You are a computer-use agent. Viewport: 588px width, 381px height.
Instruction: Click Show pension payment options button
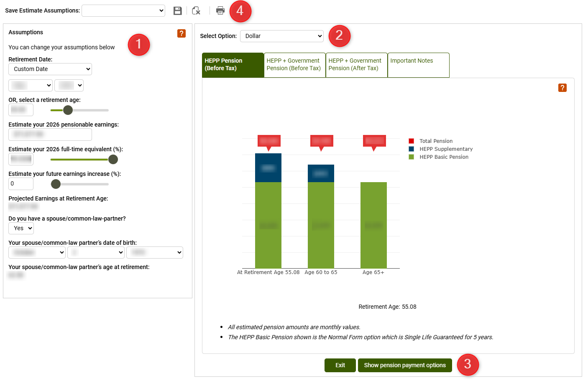[x=405, y=366]
